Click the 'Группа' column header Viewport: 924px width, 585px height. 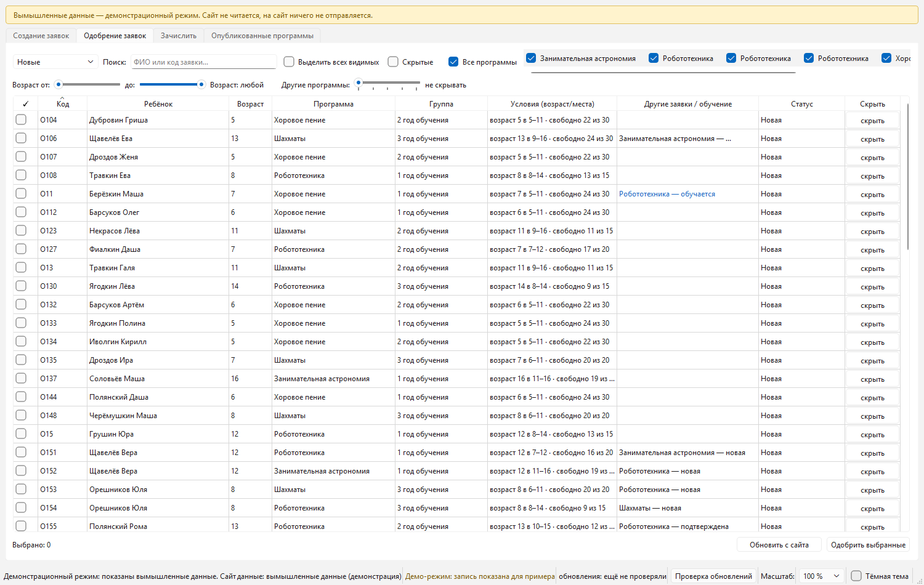(441, 104)
